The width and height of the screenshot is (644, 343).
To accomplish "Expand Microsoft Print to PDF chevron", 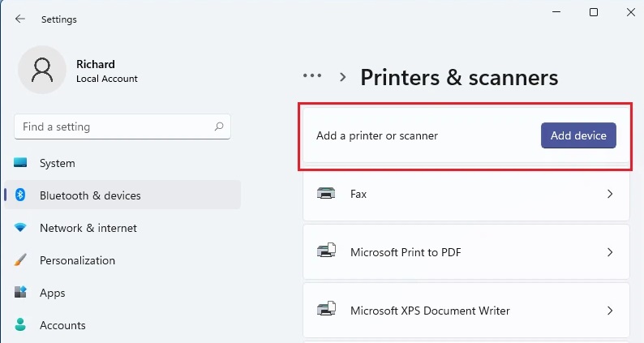I will point(610,252).
